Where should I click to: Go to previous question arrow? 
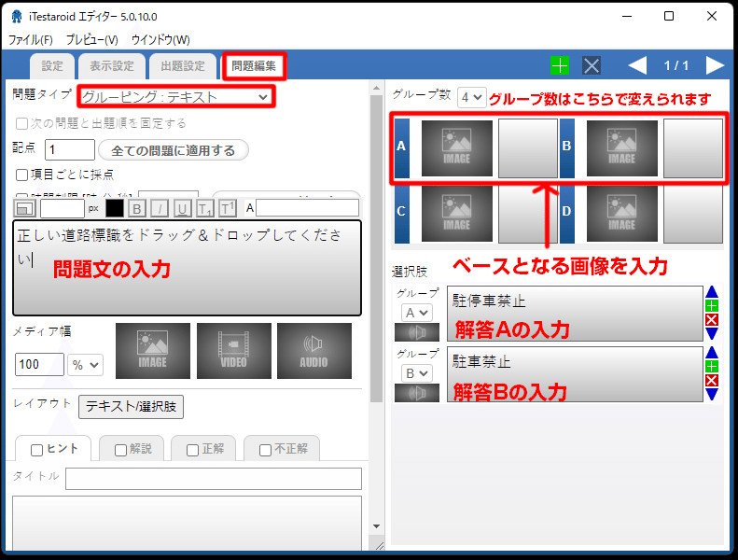click(637, 65)
